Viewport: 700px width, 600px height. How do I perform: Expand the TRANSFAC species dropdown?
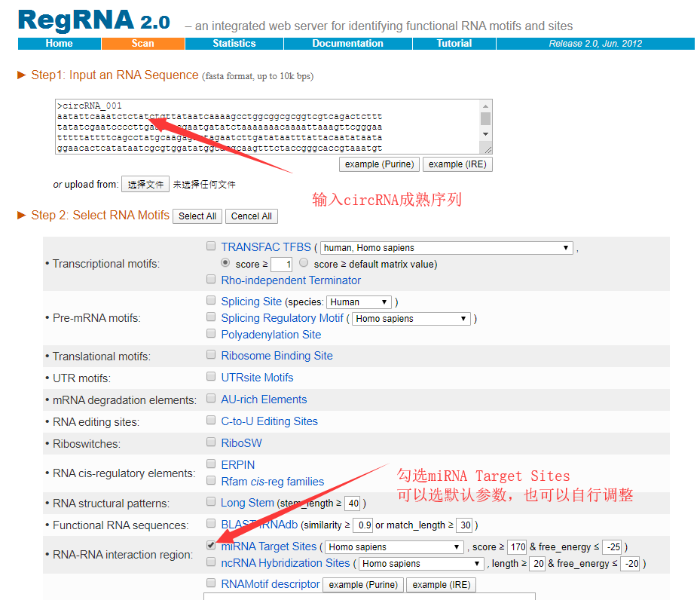[446, 247]
